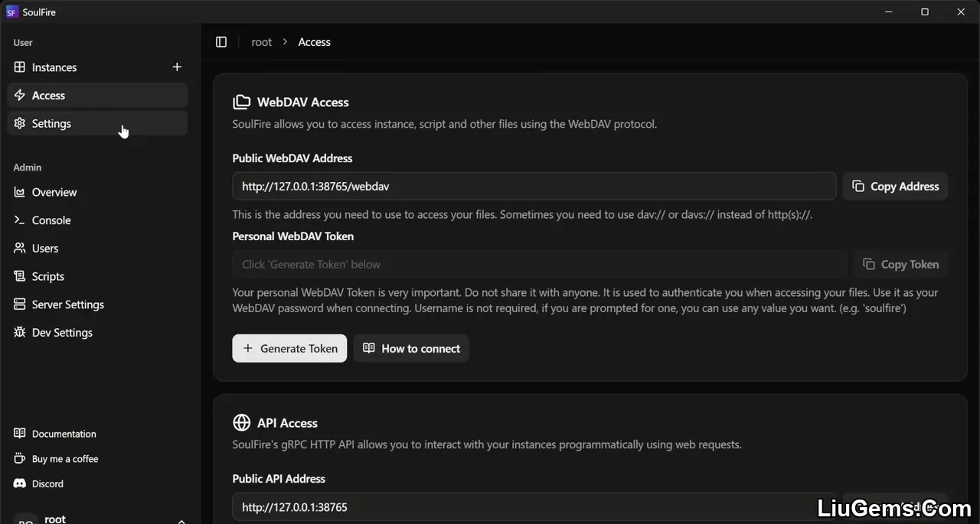Open the Scripts page
The height and width of the screenshot is (524, 980).
pos(97,276)
